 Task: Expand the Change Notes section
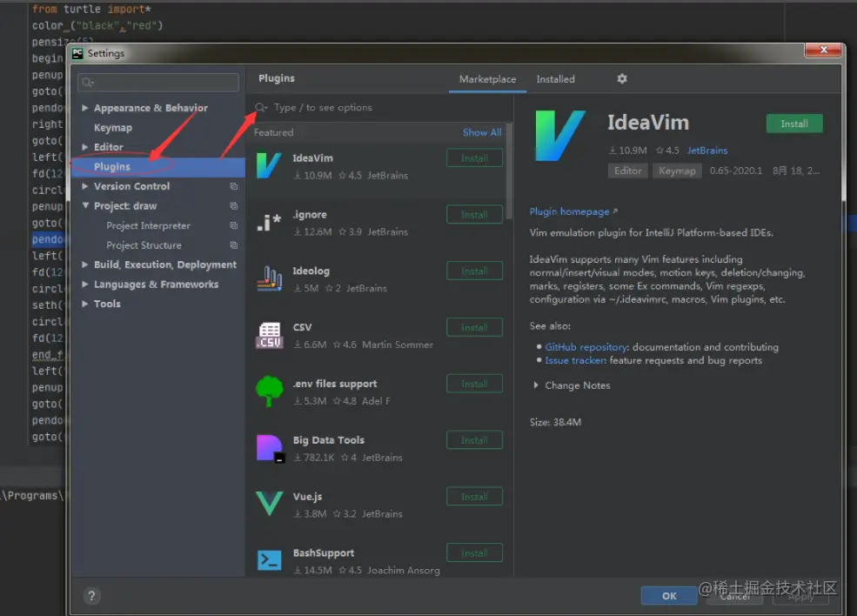536,385
